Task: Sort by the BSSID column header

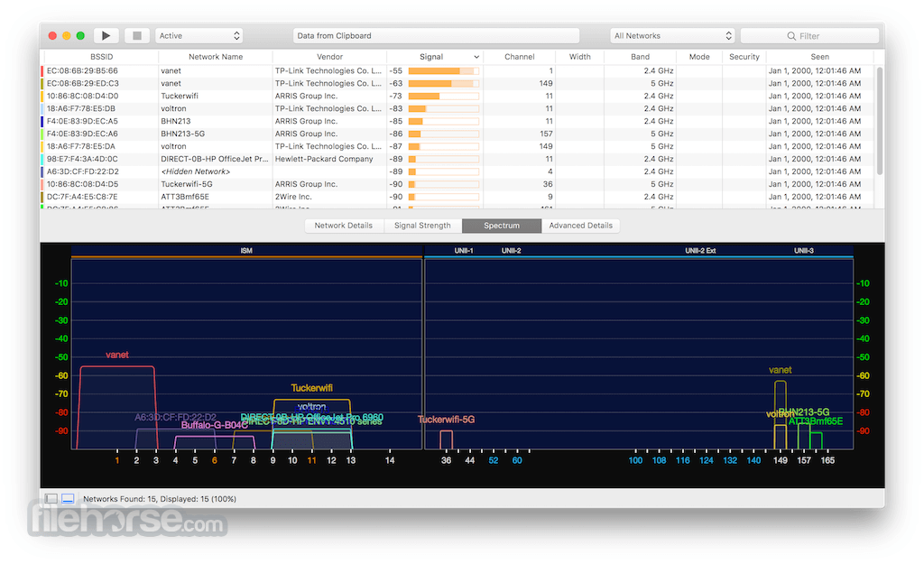Action: click(101, 57)
